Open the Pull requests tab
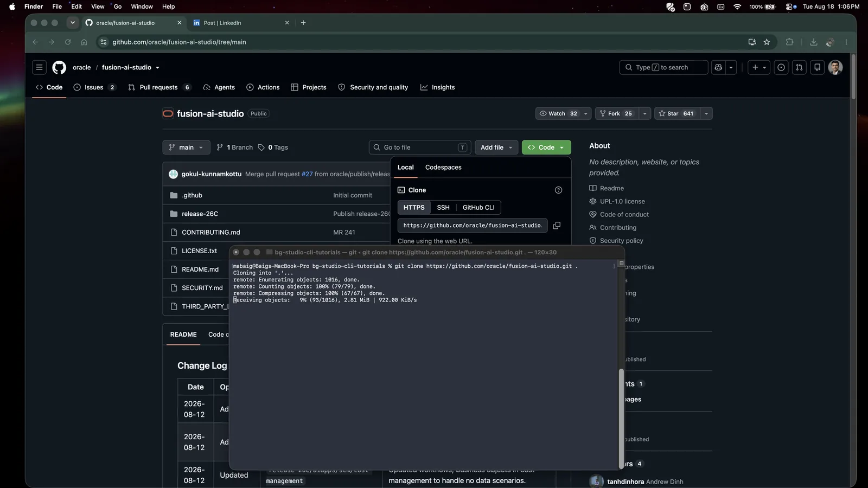 (x=159, y=87)
